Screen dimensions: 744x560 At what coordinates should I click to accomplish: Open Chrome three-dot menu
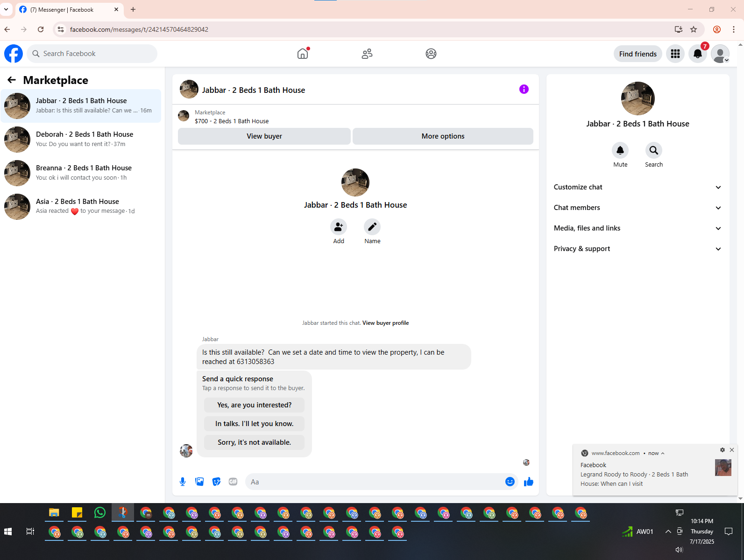click(x=734, y=29)
